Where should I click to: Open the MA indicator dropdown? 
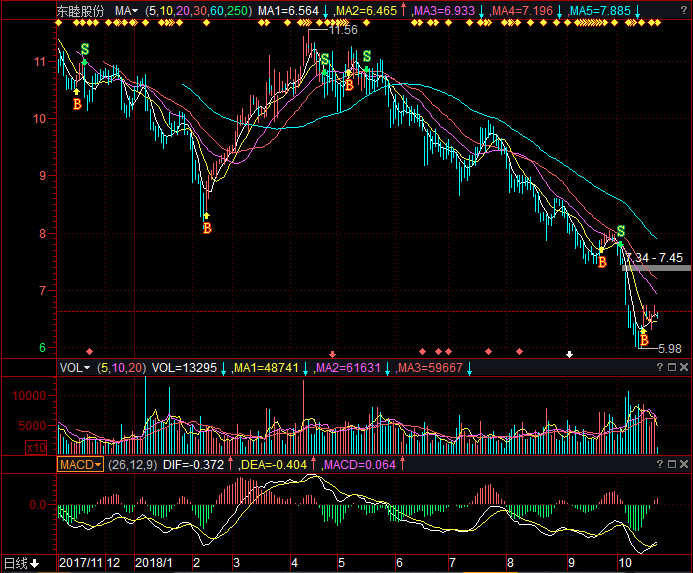pos(124,10)
